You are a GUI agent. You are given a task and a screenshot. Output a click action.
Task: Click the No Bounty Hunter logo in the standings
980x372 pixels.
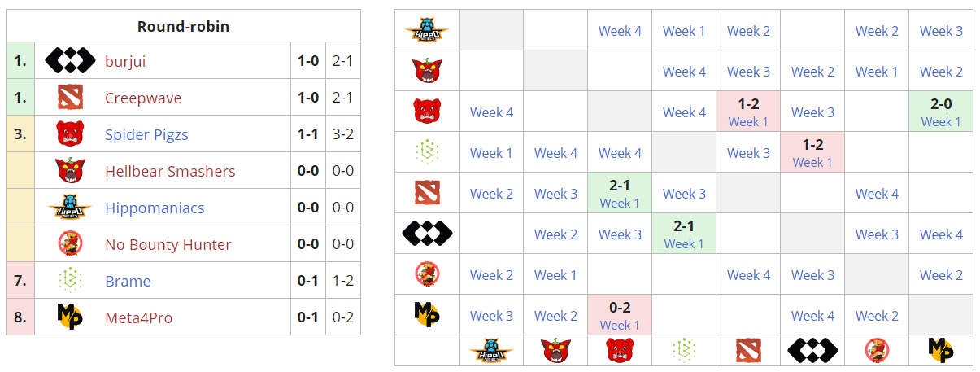(70, 244)
